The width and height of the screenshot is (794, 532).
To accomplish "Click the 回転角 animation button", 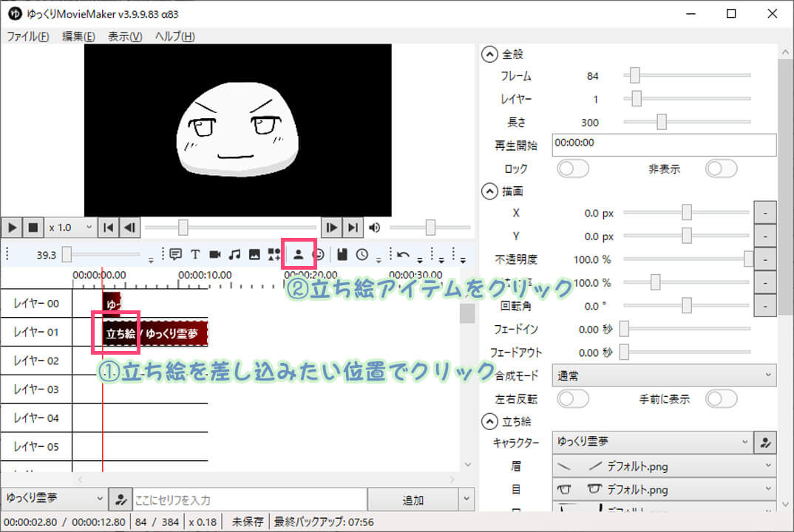I will click(x=765, y=306).
